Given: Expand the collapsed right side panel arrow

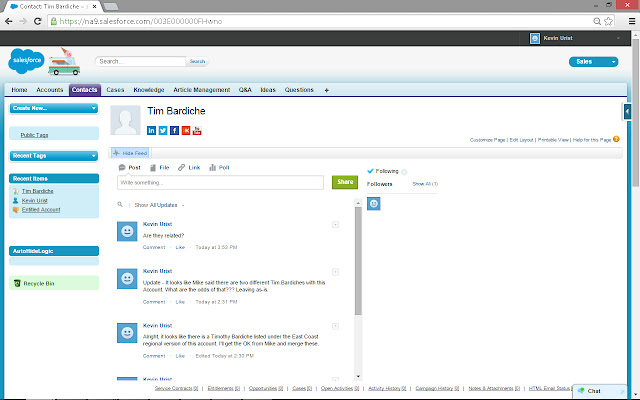Looking at the screenshot, I should pyautogui.click(x=627, y=111).
